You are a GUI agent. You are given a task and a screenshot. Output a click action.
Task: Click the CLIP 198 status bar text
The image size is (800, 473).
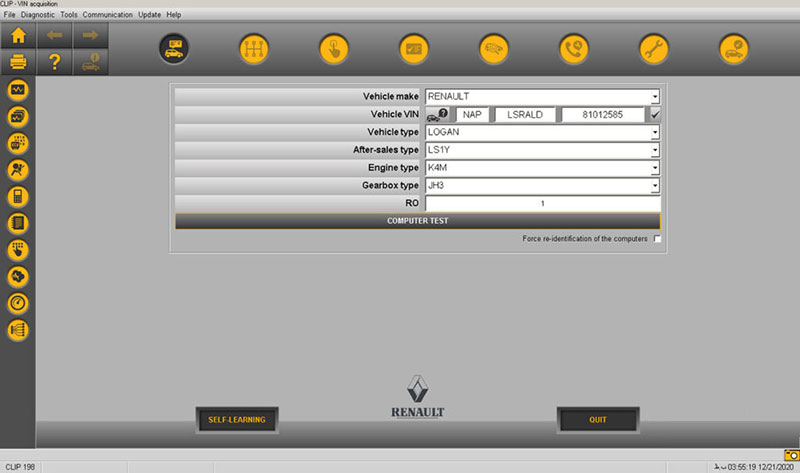(x=20, y=467)
